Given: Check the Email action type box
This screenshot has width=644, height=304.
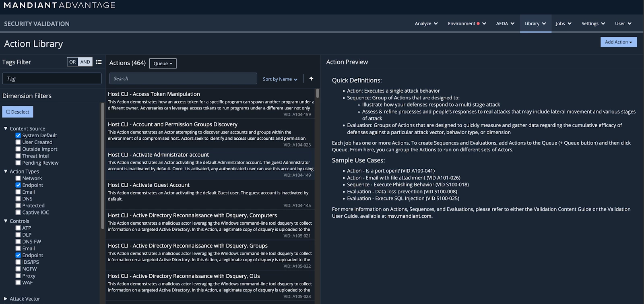Looking at the screenshot, I should [x=18, y=192].
